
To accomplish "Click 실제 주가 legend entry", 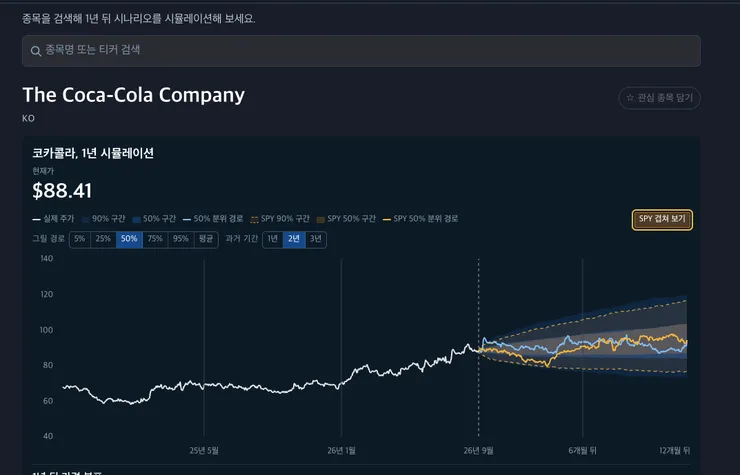I will point(53,219).
